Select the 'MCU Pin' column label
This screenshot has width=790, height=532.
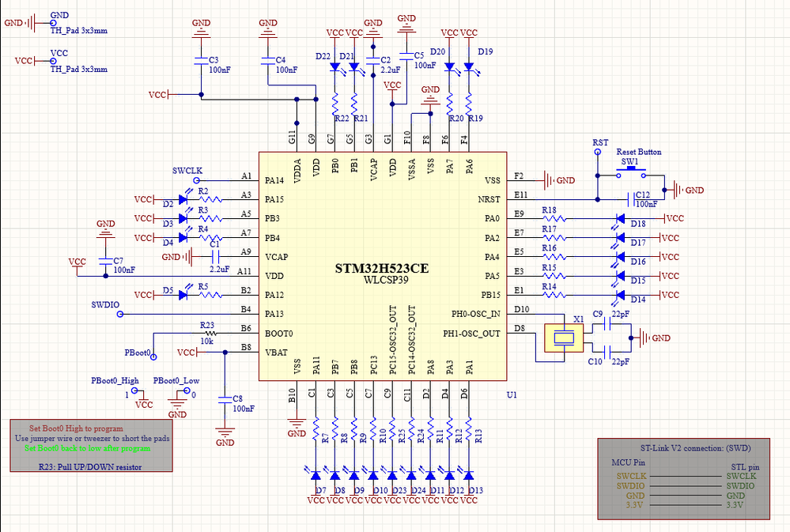628,462
